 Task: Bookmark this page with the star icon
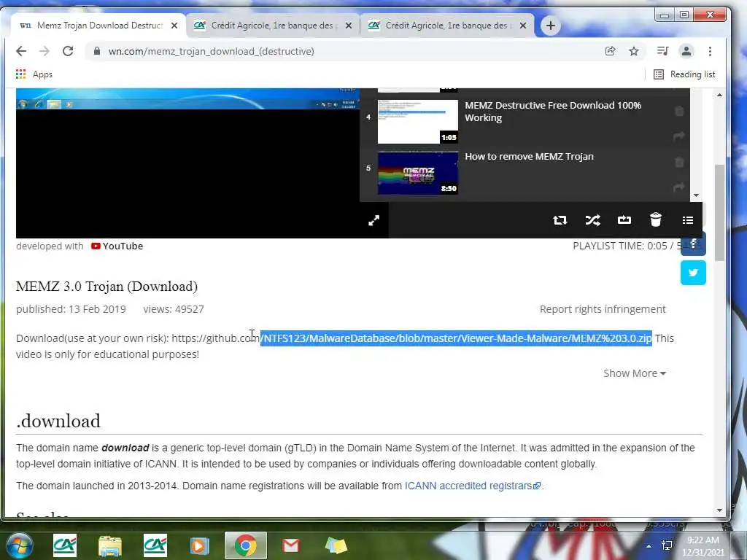[634, 51]
